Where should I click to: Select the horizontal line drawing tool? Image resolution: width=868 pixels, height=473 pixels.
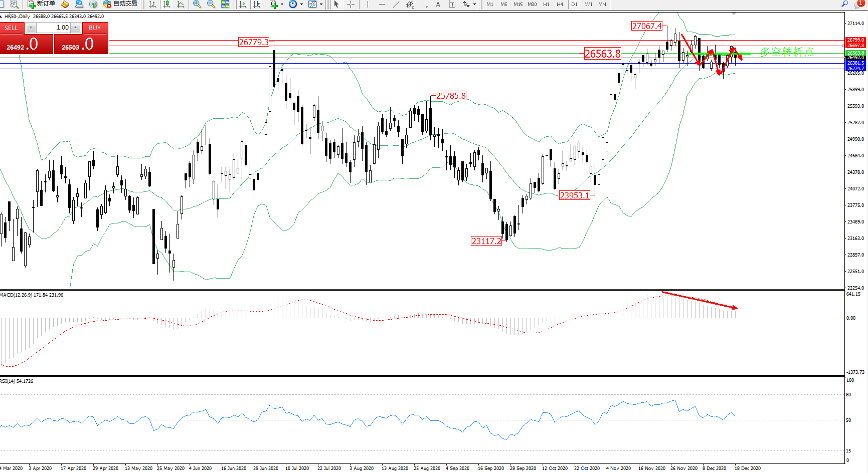[x=382, y=4]
